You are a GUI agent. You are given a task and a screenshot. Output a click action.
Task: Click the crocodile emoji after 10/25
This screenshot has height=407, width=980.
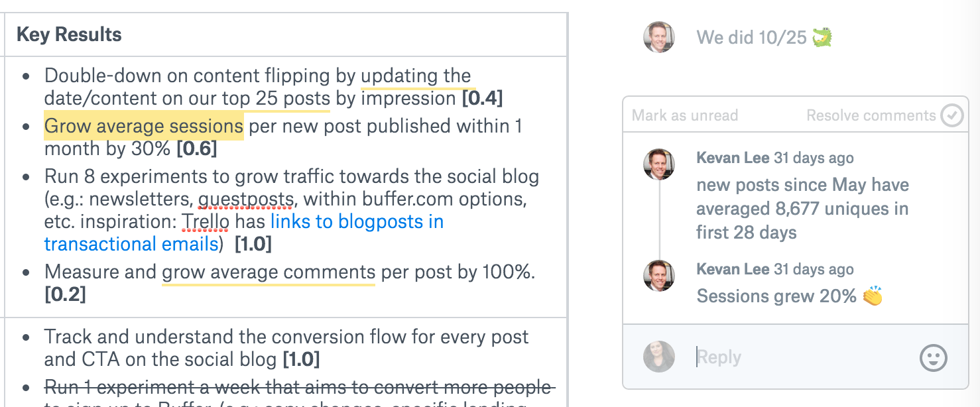(x=822, y=37)
